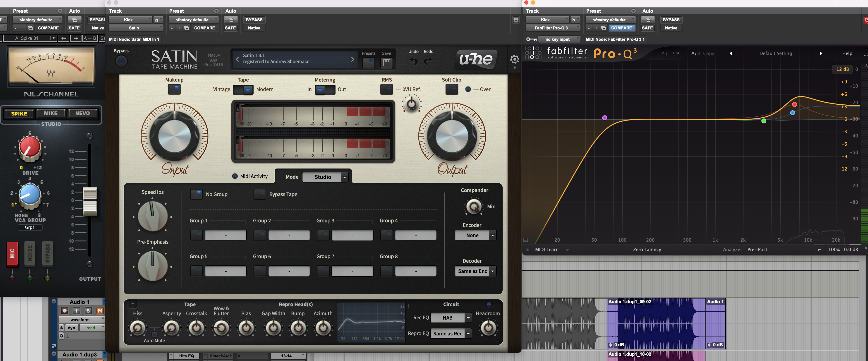868x361 pixels.
Task: Click the NLS next setting right arrow
Action: (76, 38)
